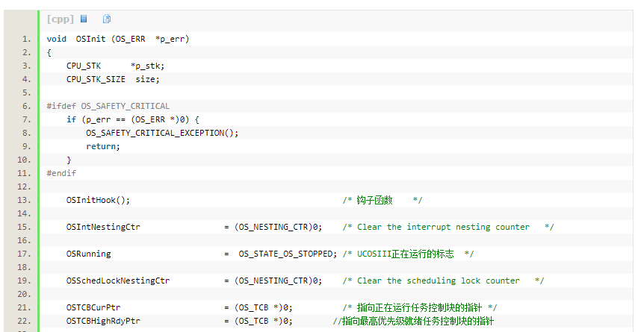Click OS_SAFETY_CRITICAL_EXCEPTION() call
Viewport: 644px width, 332px height.
pyautogui.click(x=162, y=133)
